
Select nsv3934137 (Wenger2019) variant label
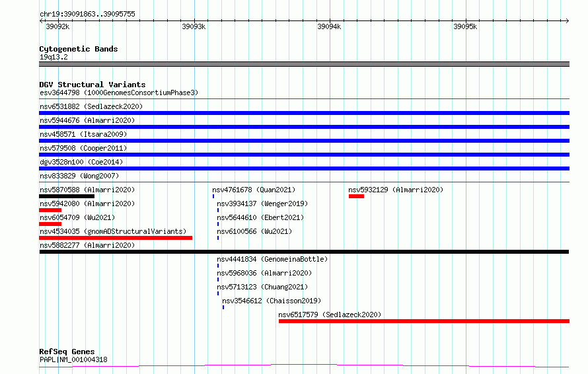pos(262,204)
